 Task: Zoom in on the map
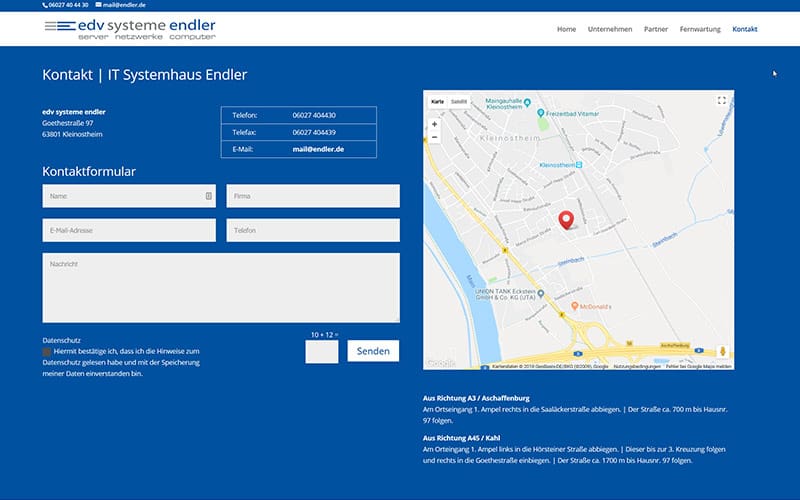[434, 124]
